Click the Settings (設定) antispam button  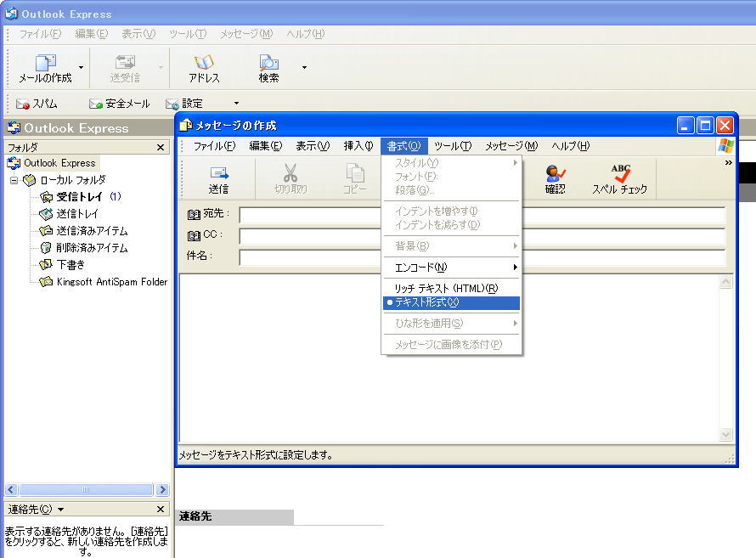[x=184, y=104]
